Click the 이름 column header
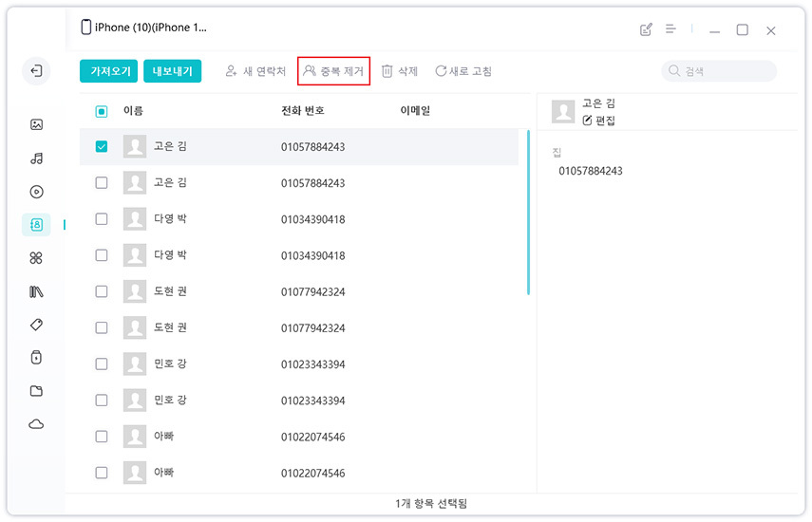The width and height of the screenshot is (812, 522). (133, 111)
